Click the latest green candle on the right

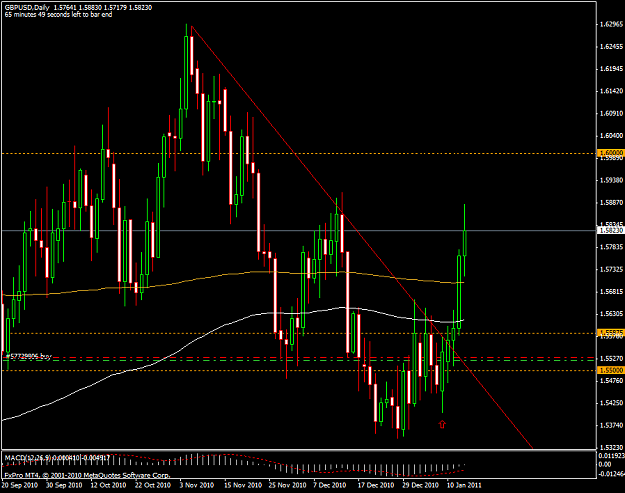tap(465, 243)
